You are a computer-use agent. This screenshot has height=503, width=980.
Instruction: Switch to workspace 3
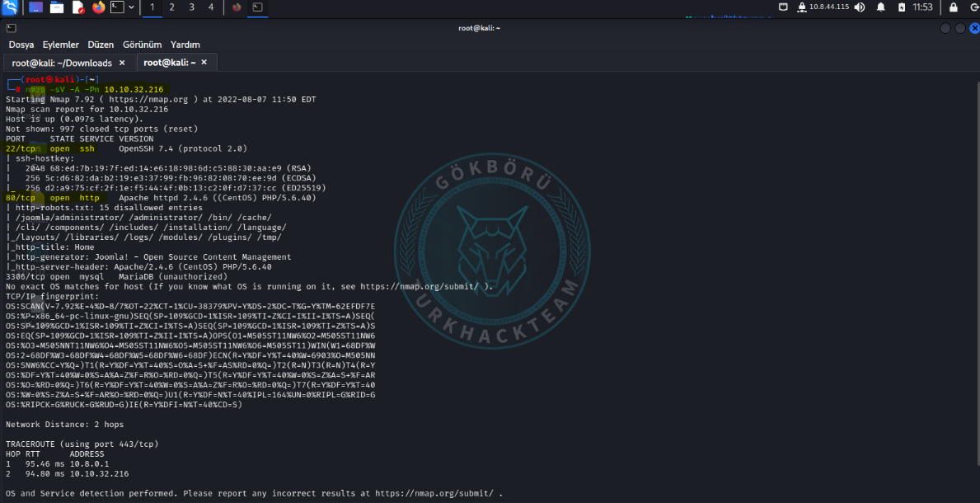tap(191, 7)
